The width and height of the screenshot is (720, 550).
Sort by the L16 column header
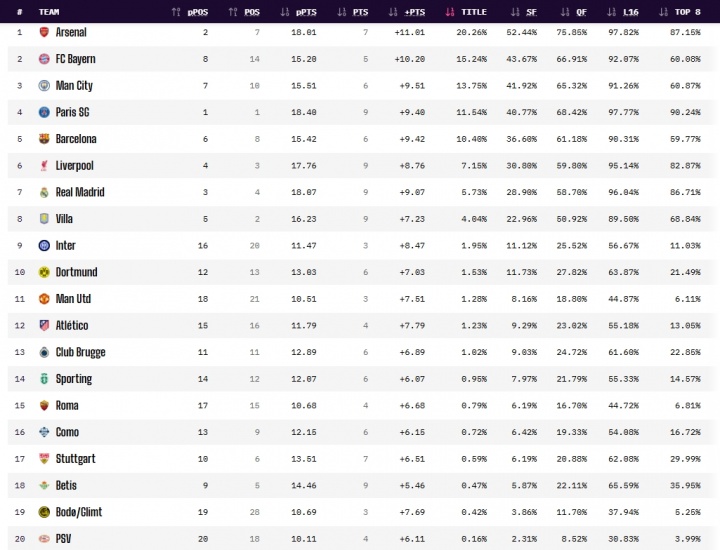click(x=623, y=12)
